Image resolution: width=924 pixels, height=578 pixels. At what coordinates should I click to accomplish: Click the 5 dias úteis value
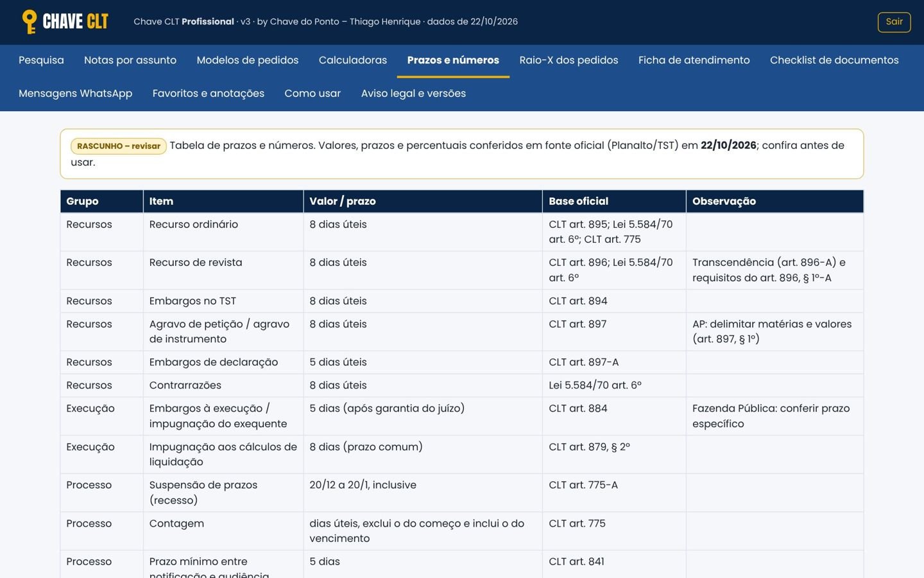point(422,362)
